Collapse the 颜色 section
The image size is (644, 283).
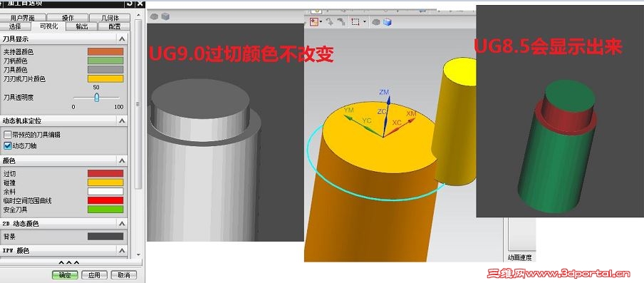[122, 160]
